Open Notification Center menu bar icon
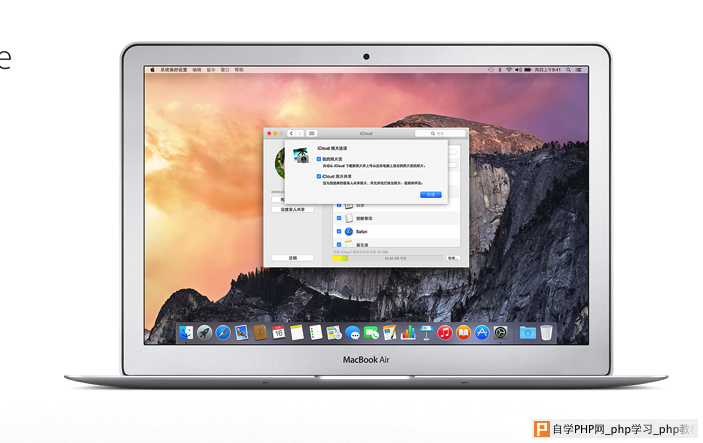The image size is (703, 443). tap(579, 70)
